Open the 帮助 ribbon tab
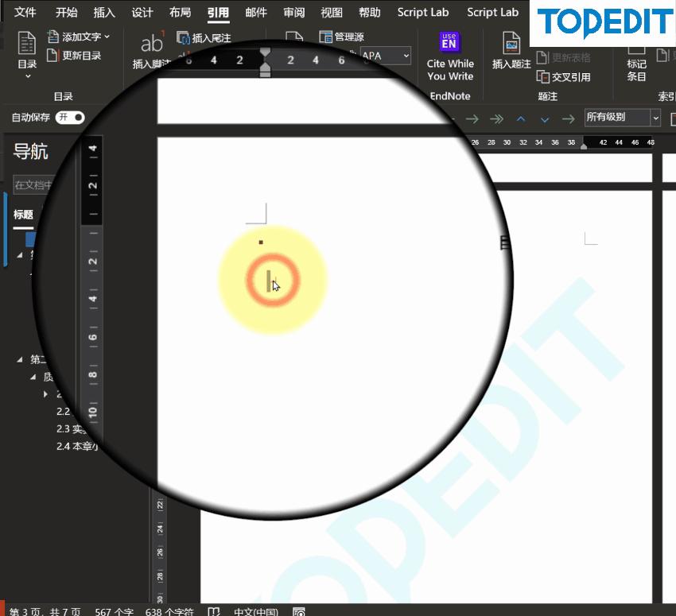The height and width of the screenshot is (616, 676). coord(370,13)
